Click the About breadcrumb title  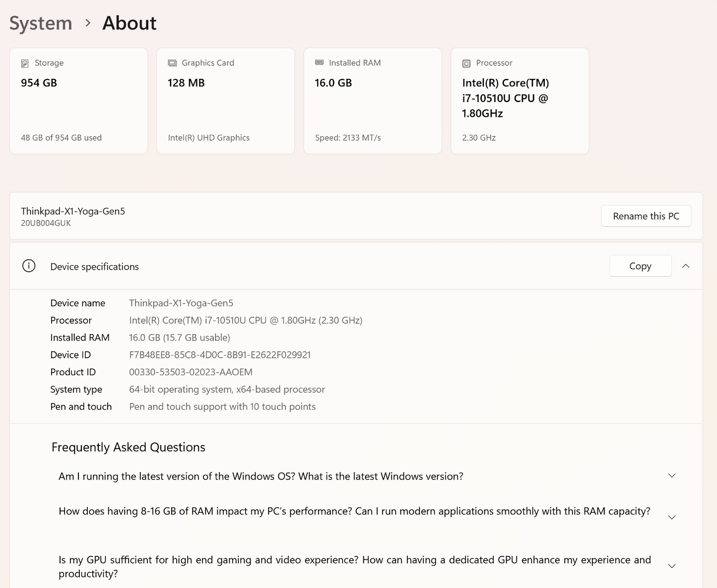coord(129,23)
